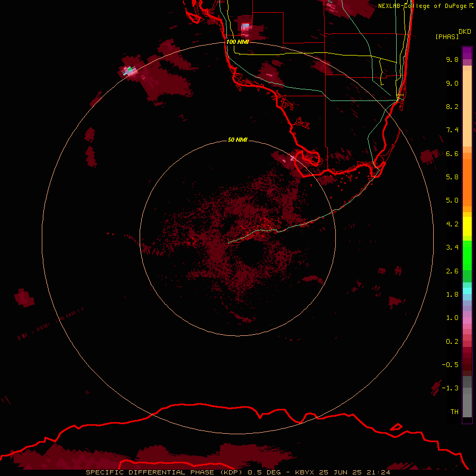Image resolution: width=476 pixels, height=476 pixels.
Task: Select the "0.5 DEG" elevation text
Action: tap(263, 472)
